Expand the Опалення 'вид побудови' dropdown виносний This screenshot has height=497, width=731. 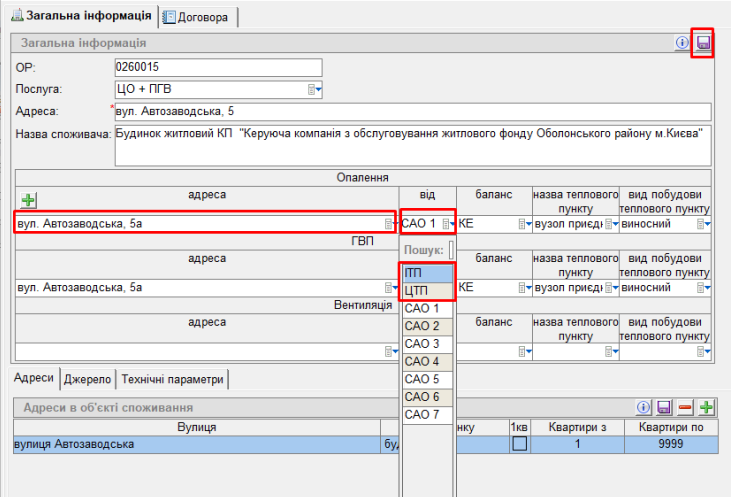[x=705, y=224]
